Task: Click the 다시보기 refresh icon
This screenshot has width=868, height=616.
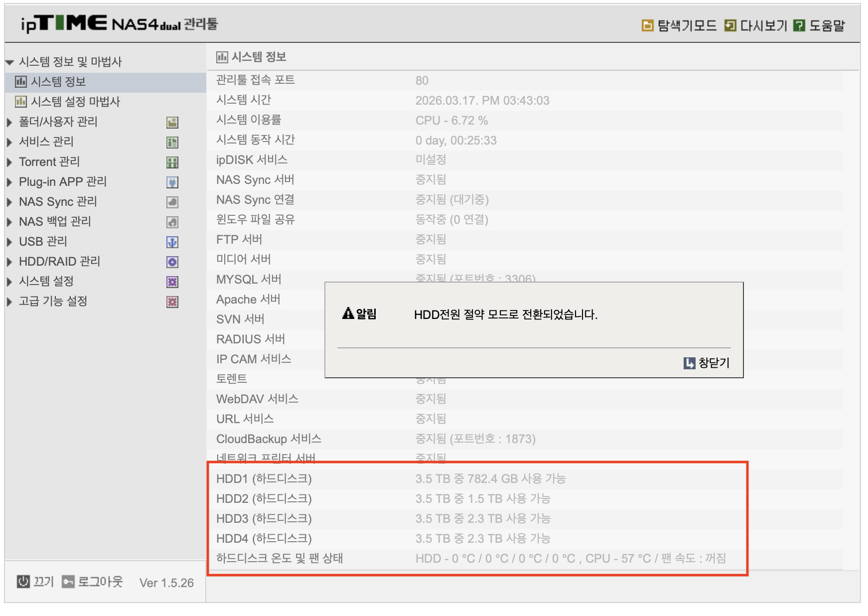Action: click(730, 25)
